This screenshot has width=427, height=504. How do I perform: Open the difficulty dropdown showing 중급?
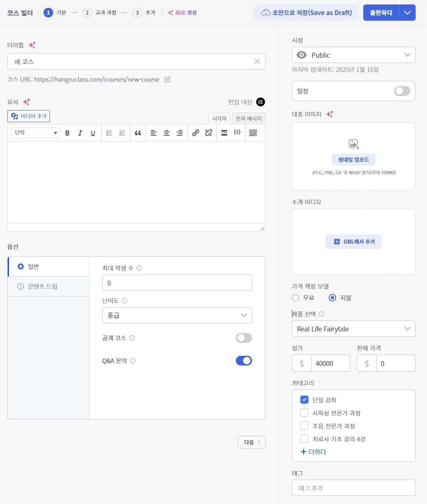pos(177,315)
